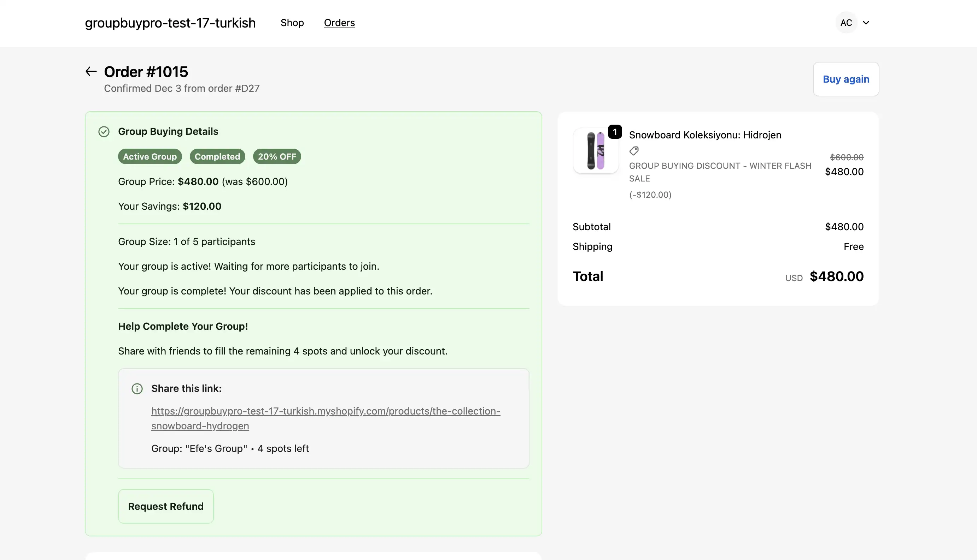Screen dimensions: 977x560
Task: Open the group buying share link
Action: pyautogui.click(x=326, y=418)
